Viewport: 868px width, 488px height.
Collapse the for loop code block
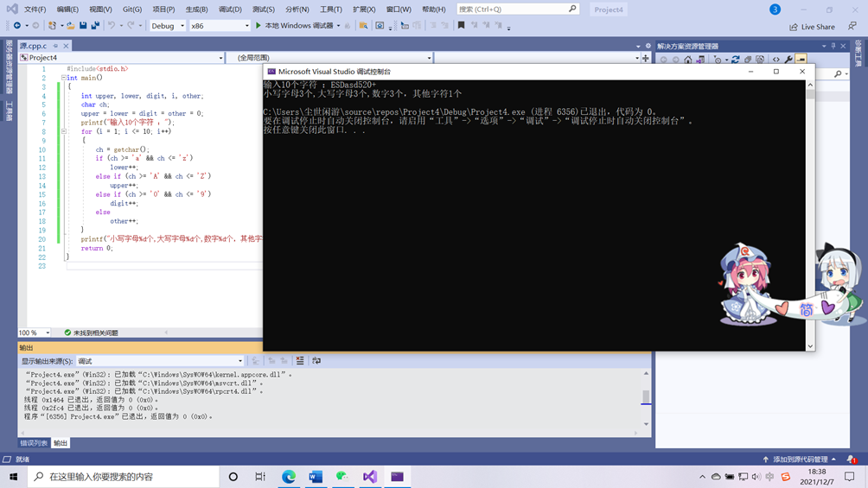(64, 131)
